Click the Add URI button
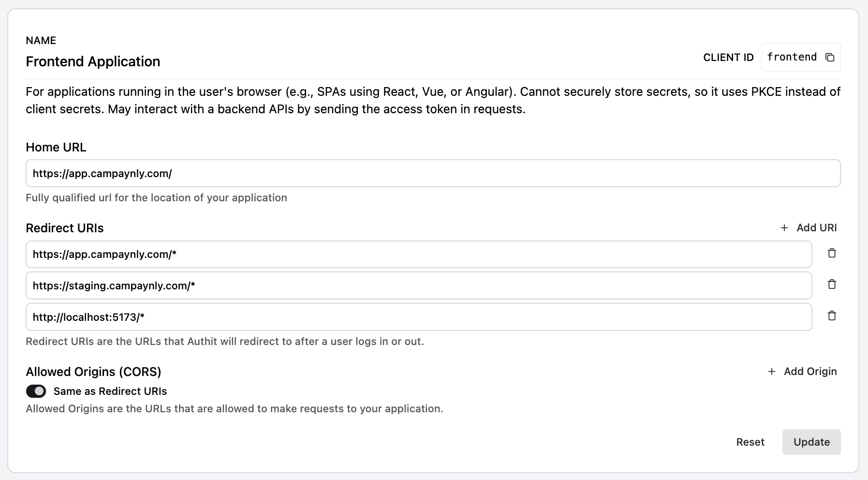 click(809, 228)
